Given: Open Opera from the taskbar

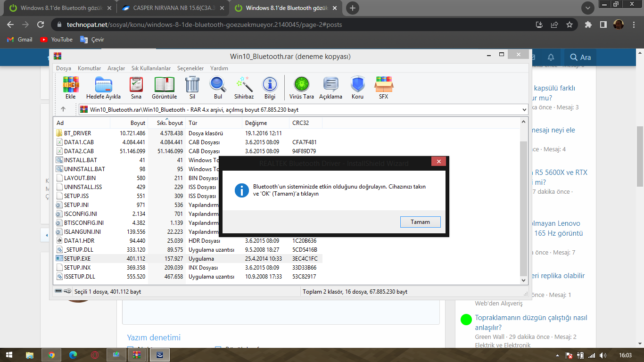Looking at the screenshot, I should 95,354.
